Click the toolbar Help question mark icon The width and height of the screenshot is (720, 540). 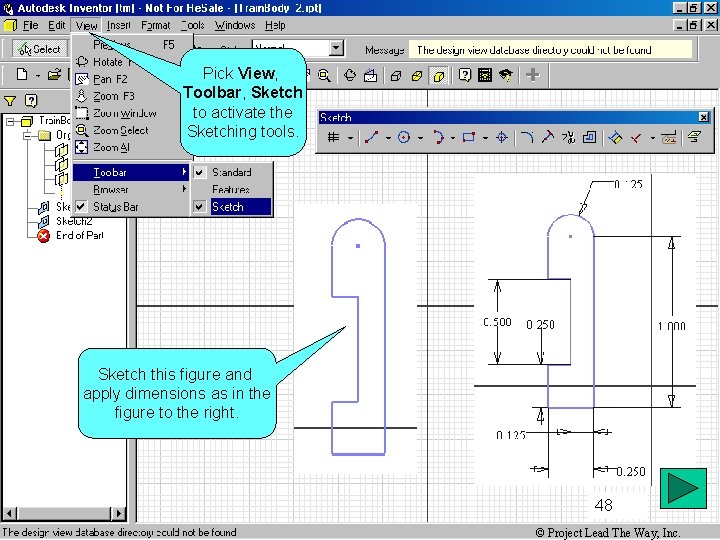pyautogui.click(x=465, y=75)
